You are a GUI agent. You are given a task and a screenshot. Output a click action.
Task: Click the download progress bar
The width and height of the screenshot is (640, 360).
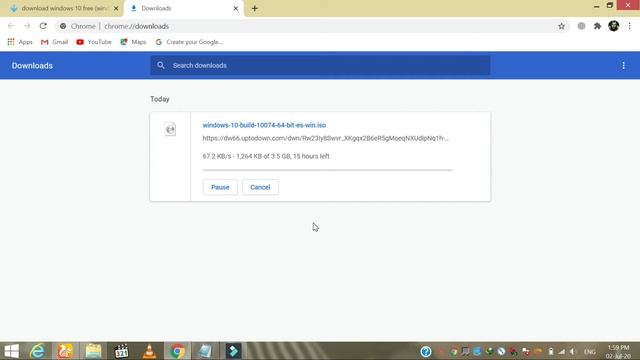[327, 170]
